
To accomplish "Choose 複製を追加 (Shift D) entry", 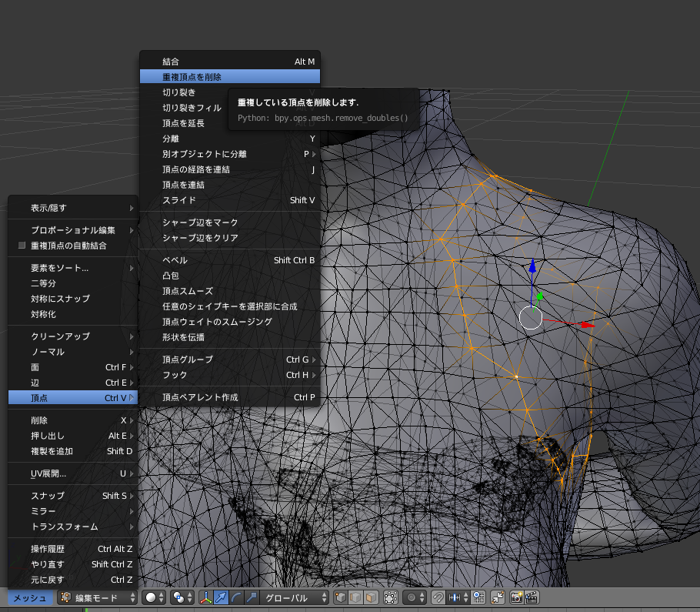I will point(73,451).
